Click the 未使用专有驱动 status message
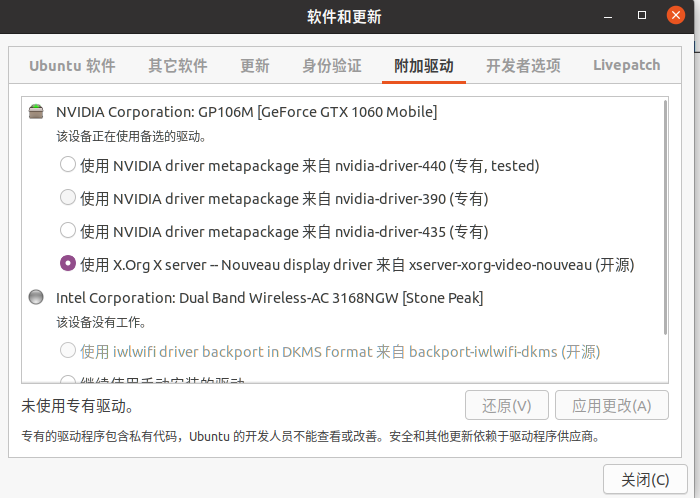The width and height of the screenshot is (700, 498). click(x=78, y=406)
